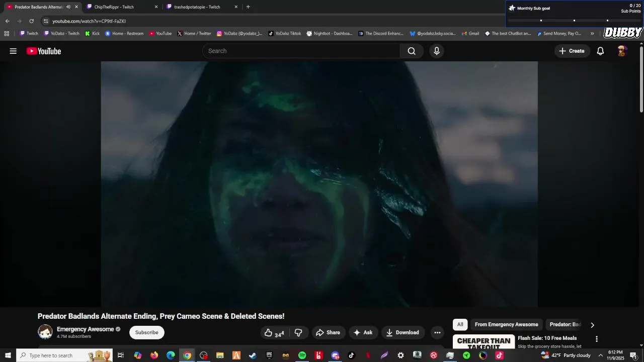Viewport: 644px width, 362px height.
Task: Click the browser address bar URL
Action: coord(89,21)
